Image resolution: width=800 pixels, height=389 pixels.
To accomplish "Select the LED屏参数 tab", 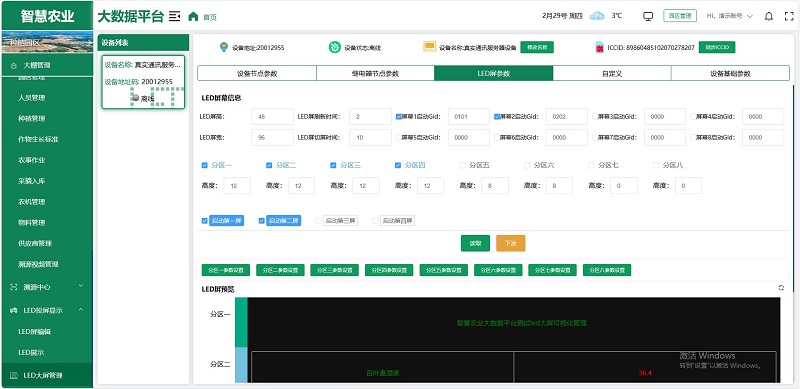I will pos(493,73).
